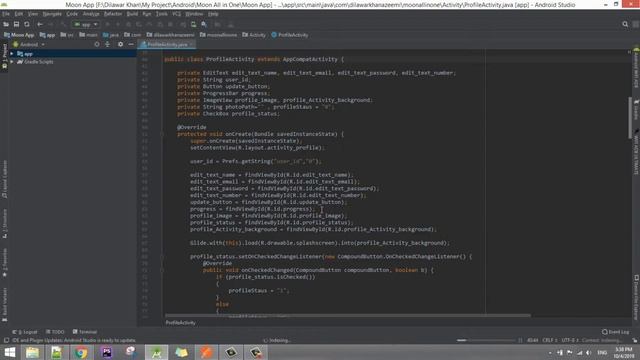Screen dimensions: 640x360
Task: Click the Indexing progress bar
Action: point(486,340)
